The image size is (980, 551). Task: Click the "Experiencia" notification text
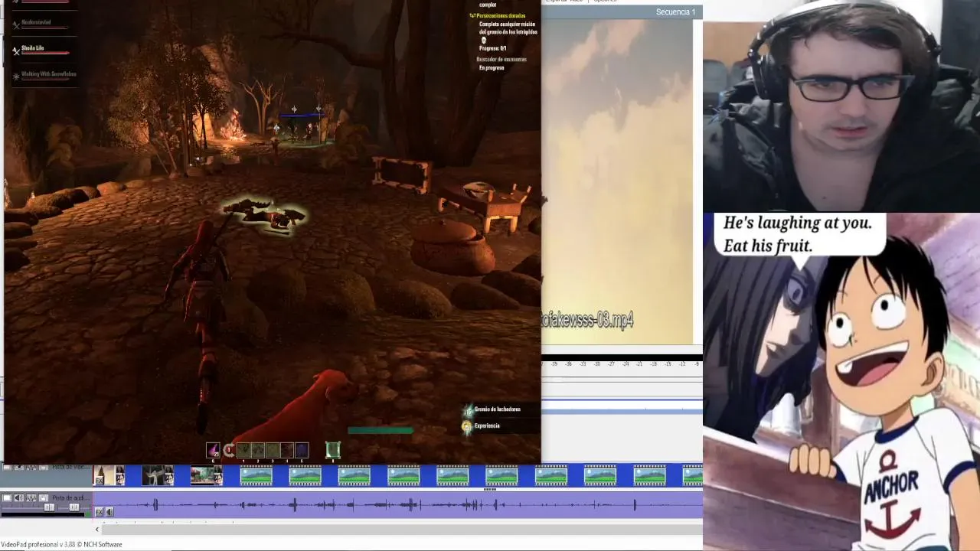coord(487,425)
